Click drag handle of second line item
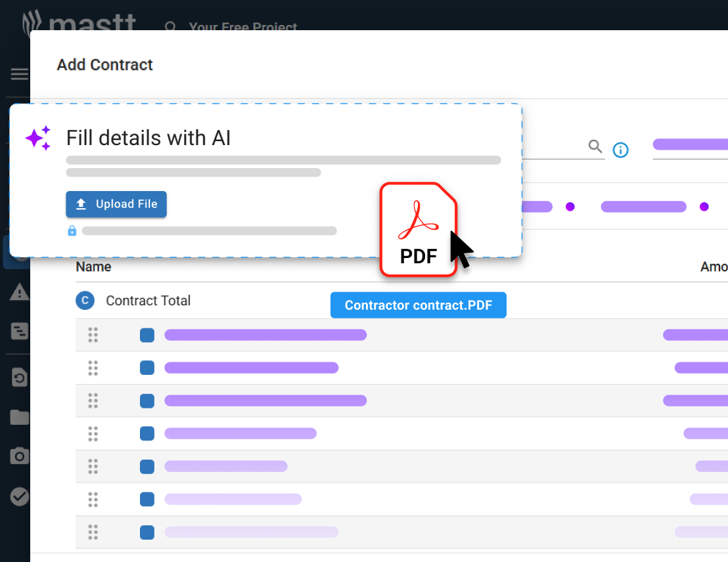Image resolution: width=728 pixels, height=562 pixels. [93, 368]
